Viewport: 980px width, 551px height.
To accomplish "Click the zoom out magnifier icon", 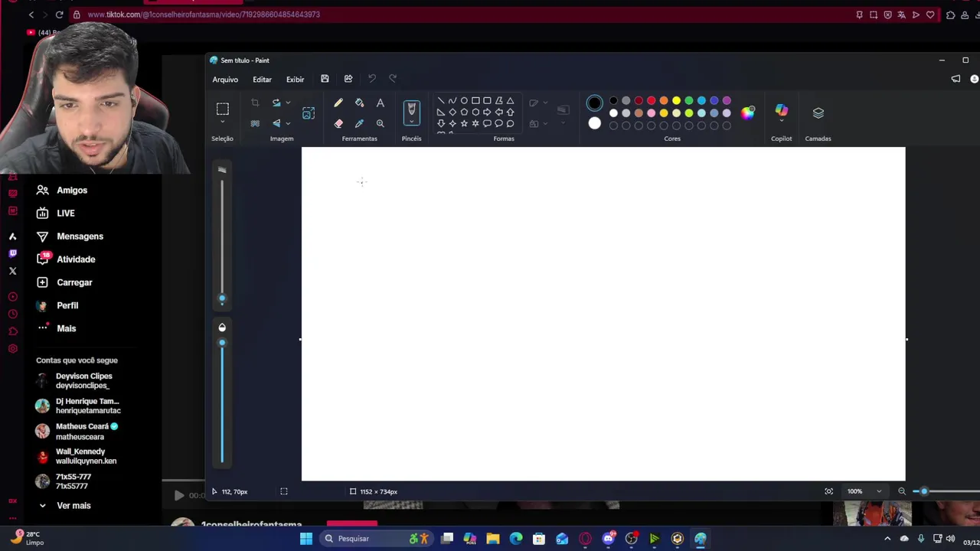I will 902,491.
